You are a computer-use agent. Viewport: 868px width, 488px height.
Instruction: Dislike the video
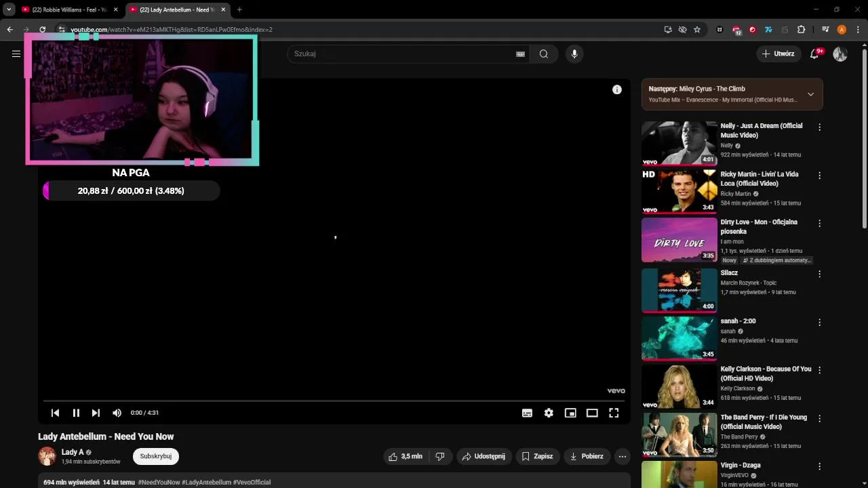[440, 457]
